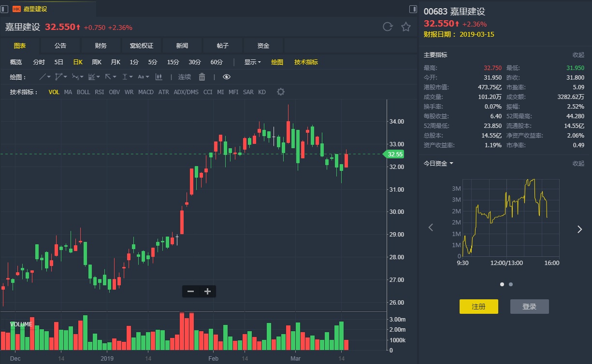The width and height of the screenshot is (592, 364).
Task: Go to next panel with the right arrow
Action: click(x=579, y=229)
